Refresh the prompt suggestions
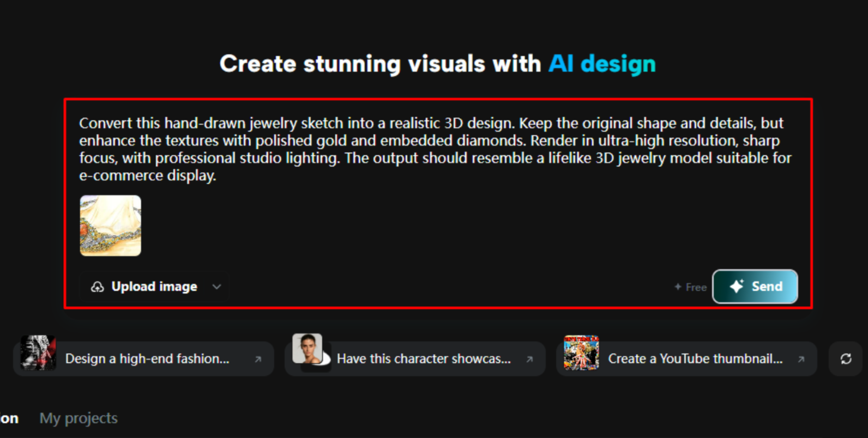The height and width of the screenshot is (438, 868). coord(846,358)
